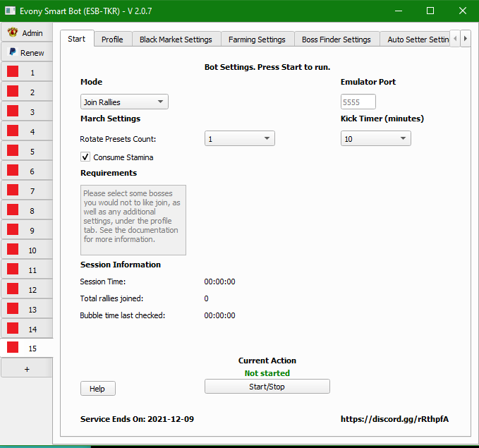The image size is (479, 448).
Task: Click the Admin crest icon in sidebar
Action: (13, 32)
